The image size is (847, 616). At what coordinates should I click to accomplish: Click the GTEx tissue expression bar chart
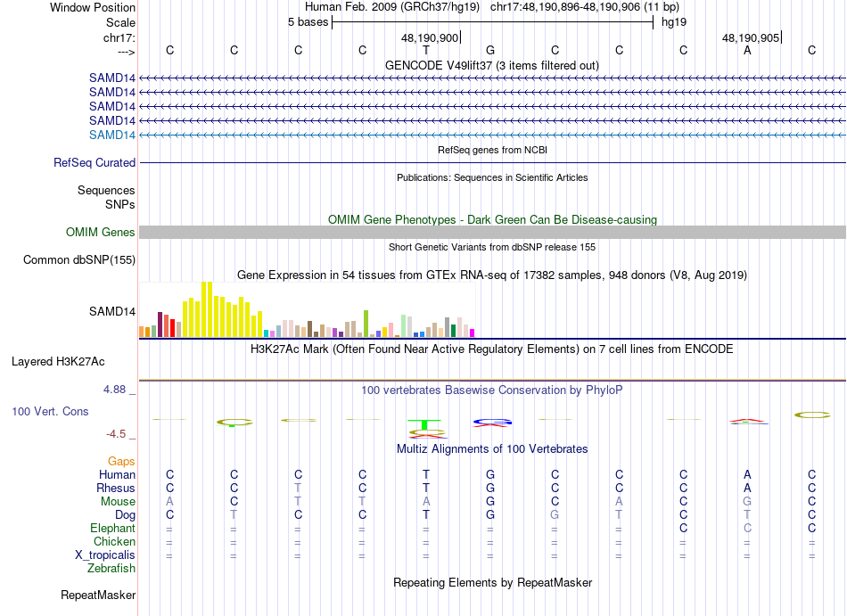307,309
